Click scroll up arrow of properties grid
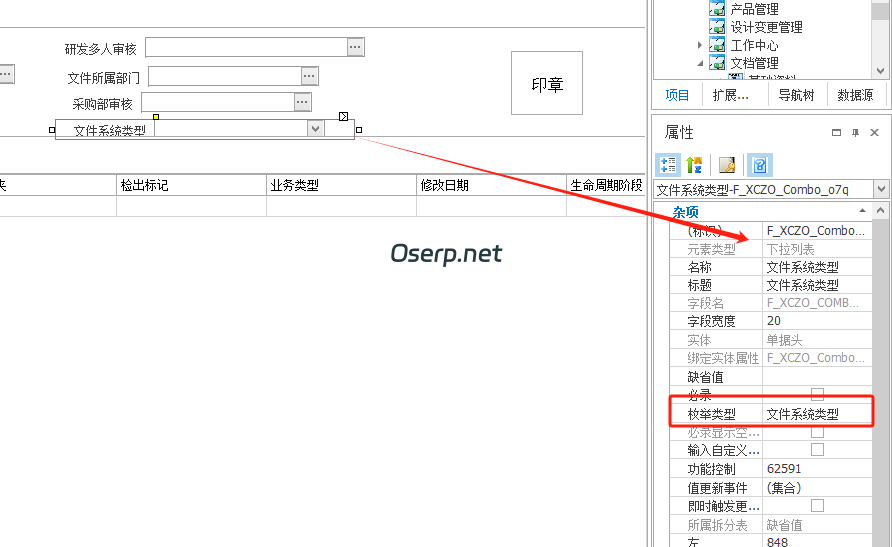This screenshot has height=547, width=892. (880, 210)
